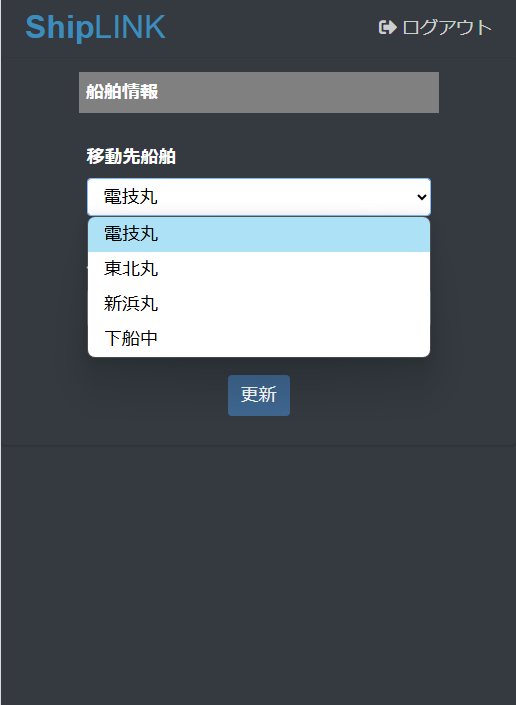Click the light LINK part of logo
516x705 pixels.
click(x=130, y=27)
